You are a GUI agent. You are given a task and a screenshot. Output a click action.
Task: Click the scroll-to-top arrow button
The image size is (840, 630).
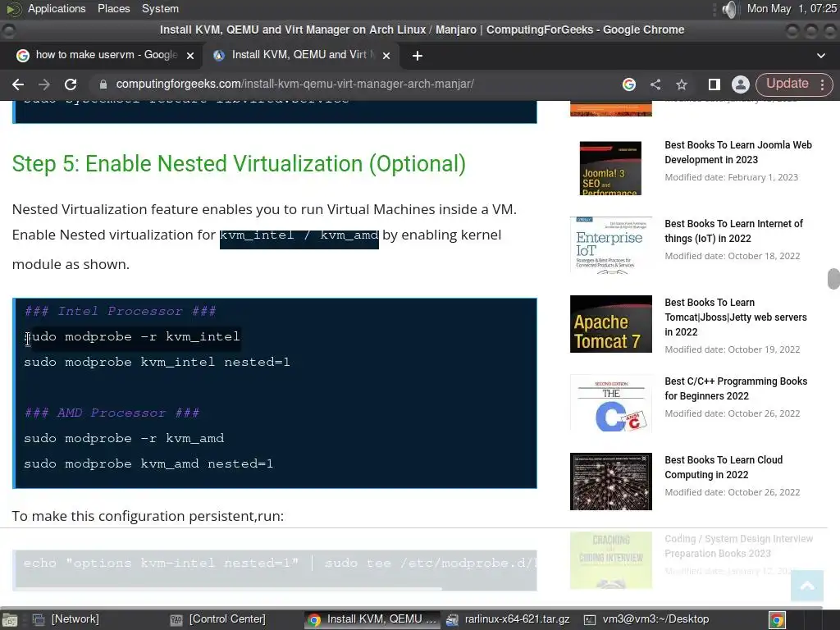click(x=807, y=586)
